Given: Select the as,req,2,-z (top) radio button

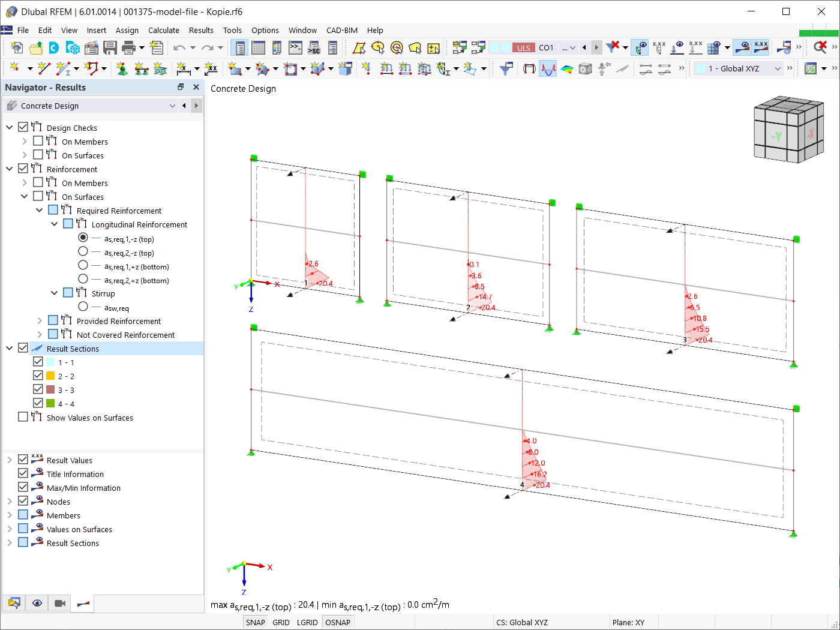Looking at the screenshot, I should tap(83, 251).
